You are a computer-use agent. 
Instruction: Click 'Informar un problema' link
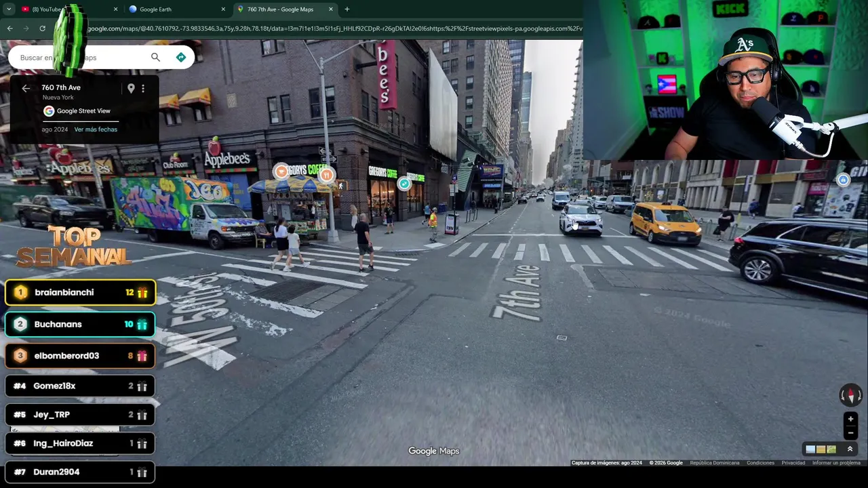click(x=836, y=463)
